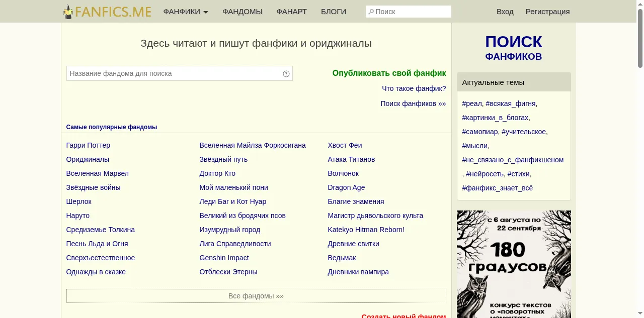644x318 pixels.
Task: Open the Звёздные войны fandom
Action: coord(93,187)
